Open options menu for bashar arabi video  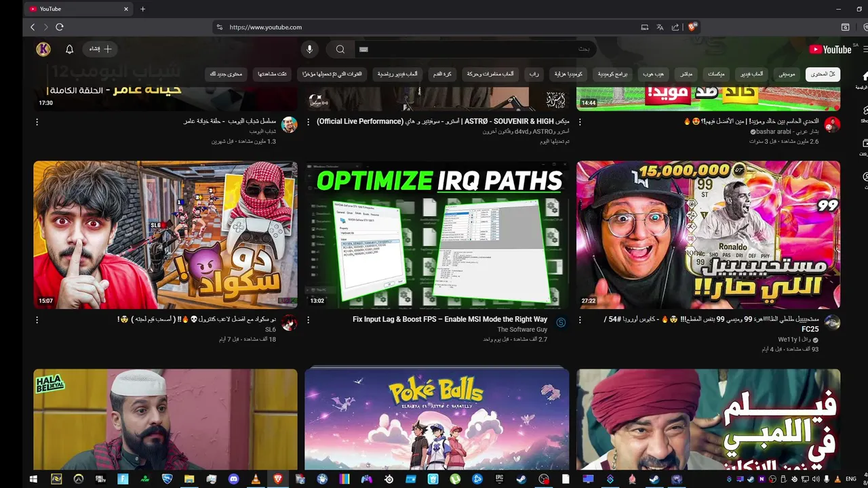[580, 122]
